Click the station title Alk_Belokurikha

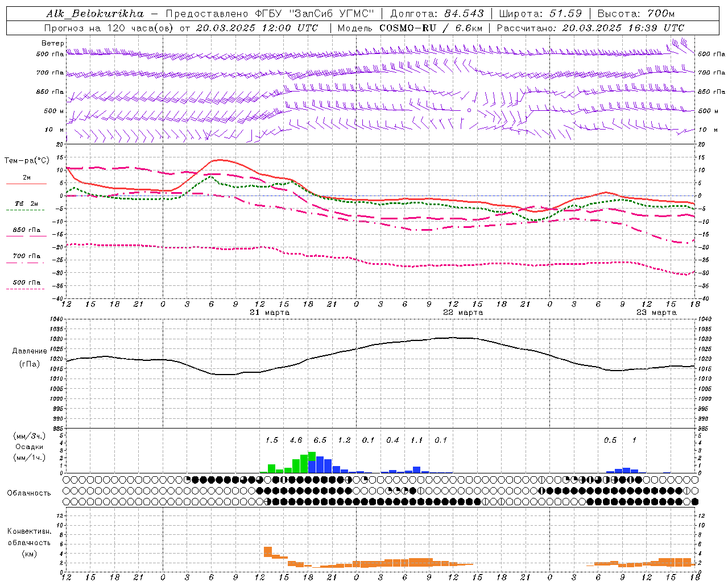(95, 13)
